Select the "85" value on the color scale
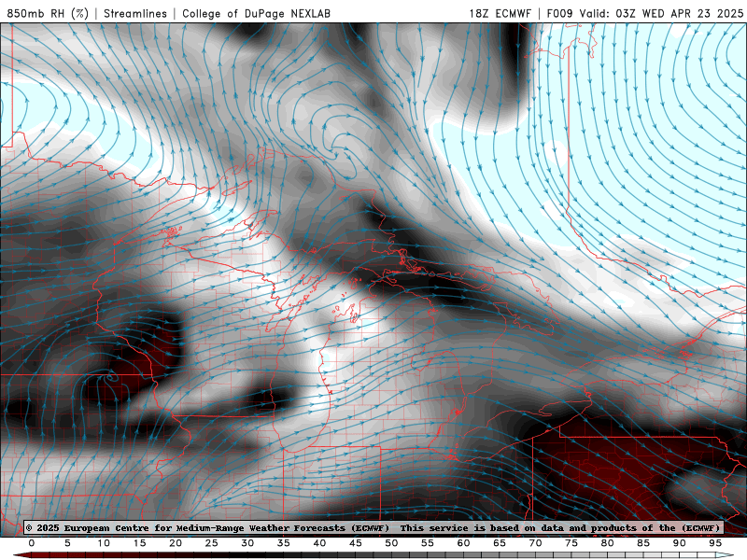747x560 pixels. pos(643,543)
